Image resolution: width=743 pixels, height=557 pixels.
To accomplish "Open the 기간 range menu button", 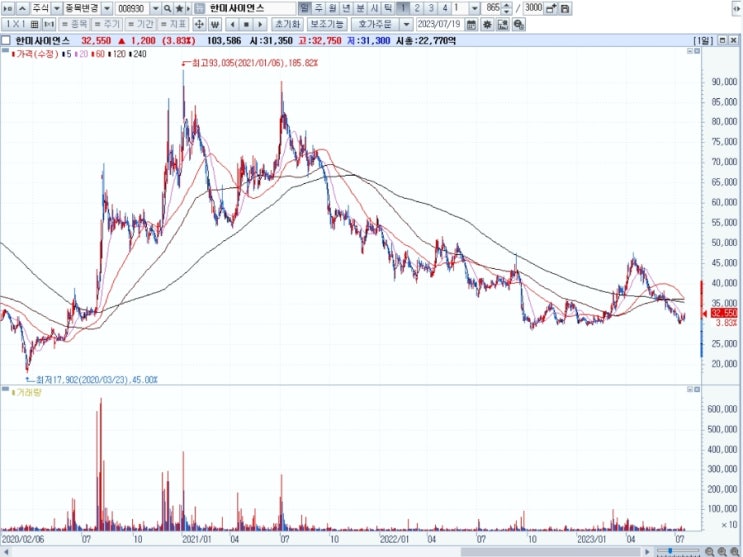I will (x=140, y=24).
